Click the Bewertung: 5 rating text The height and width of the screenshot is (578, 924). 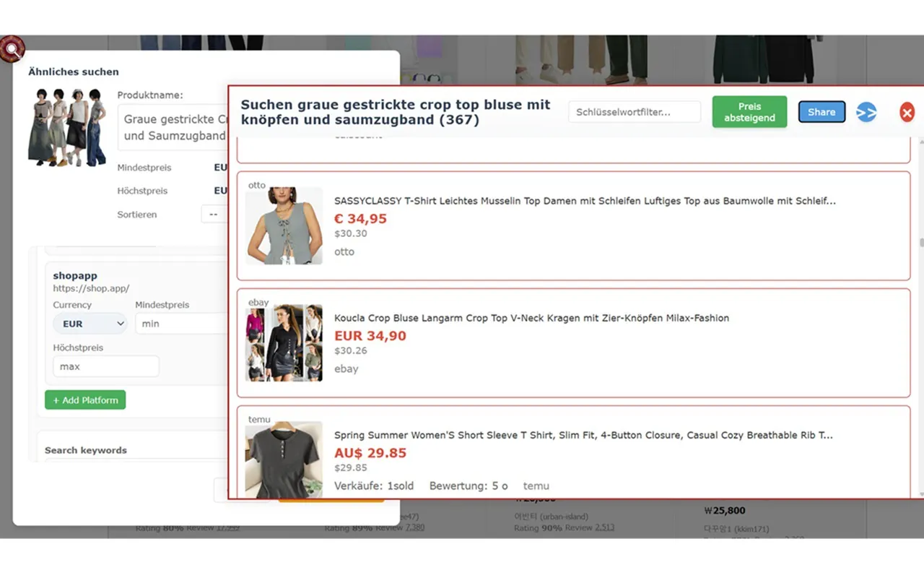point(468,486)
